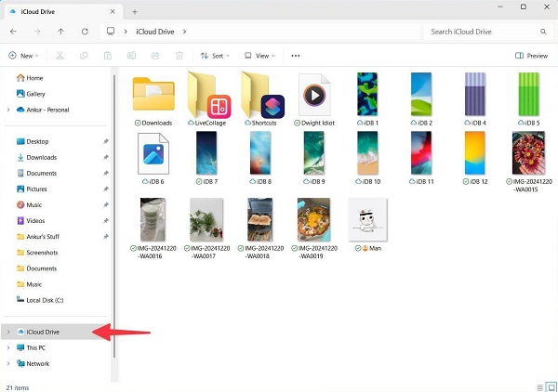This screenshot has height=392, width=558.
Task: Click the Copy icon in toolbar
Action: (84, 56)
